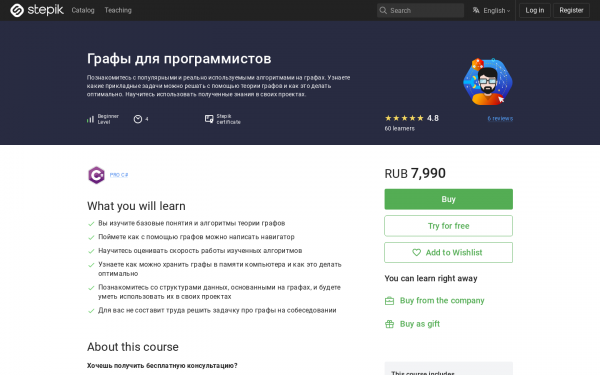
Task: Open the Buy as gift link
Action: (420, 324)
